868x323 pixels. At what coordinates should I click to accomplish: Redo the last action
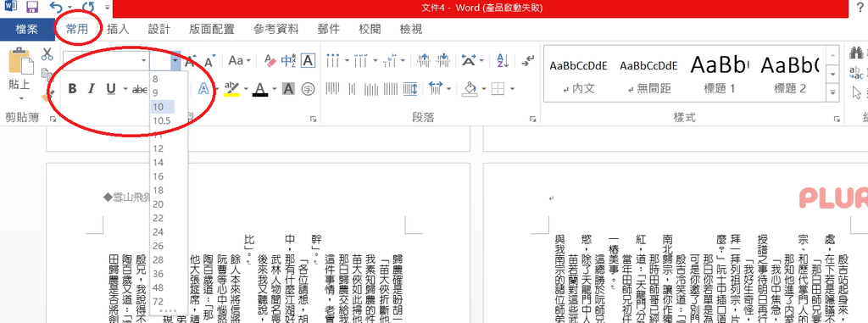click(87, 8)
